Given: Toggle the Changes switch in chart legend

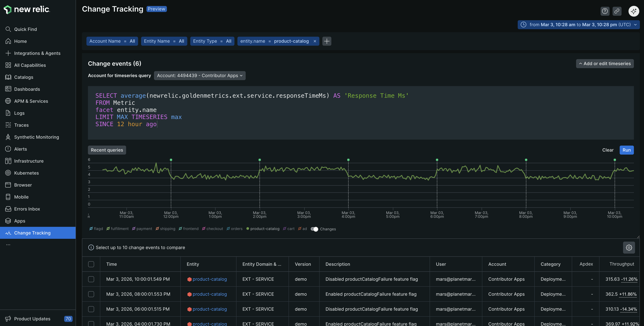Looking at the screenshot, I should [315, 229].
